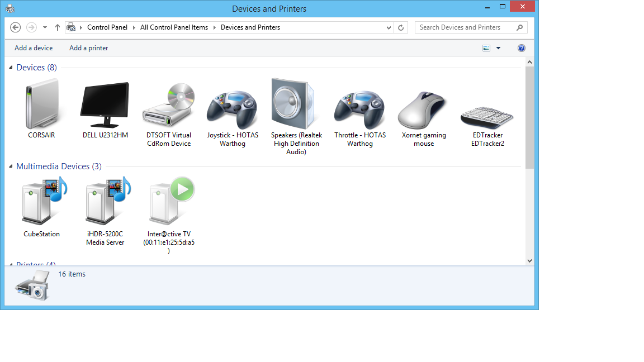This screenshot has width=644, height=362.
Task: Expand the root breadcrumb arrow before Control Panel
Action: 81,27
